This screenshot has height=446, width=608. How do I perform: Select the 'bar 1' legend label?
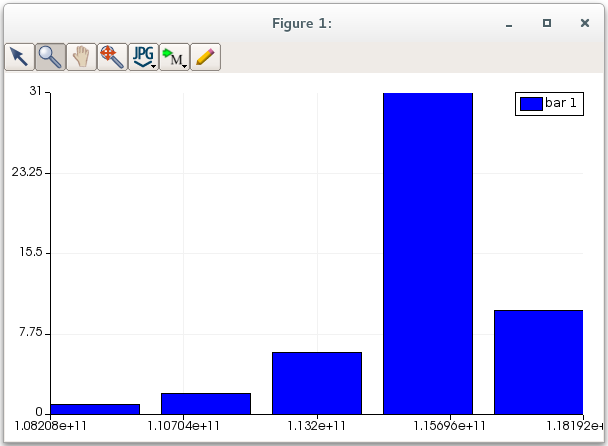[x=561, y=103]
